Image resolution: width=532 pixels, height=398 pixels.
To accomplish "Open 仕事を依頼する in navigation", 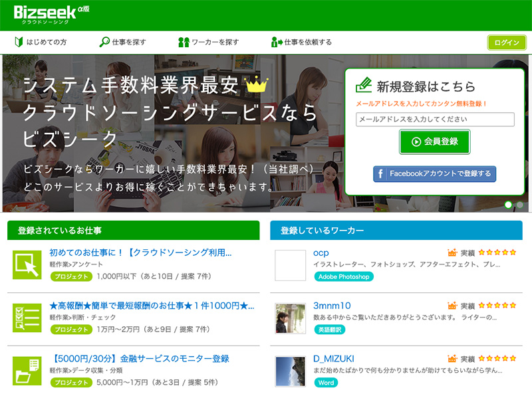I will coord(301,42).
